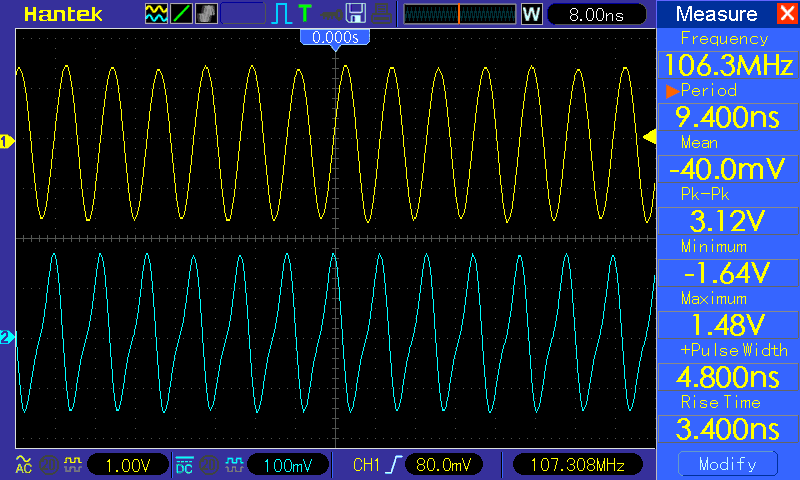Viewport: 800px width, 480px height.
Task: Click the waveform memory position bar
Action: pyautogui.click(x=458, y=14)
